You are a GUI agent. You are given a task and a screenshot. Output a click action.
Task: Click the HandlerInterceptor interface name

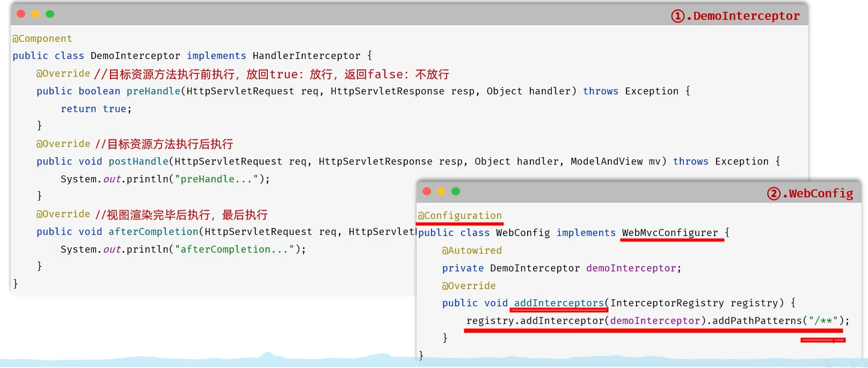[x=306, y=56]
